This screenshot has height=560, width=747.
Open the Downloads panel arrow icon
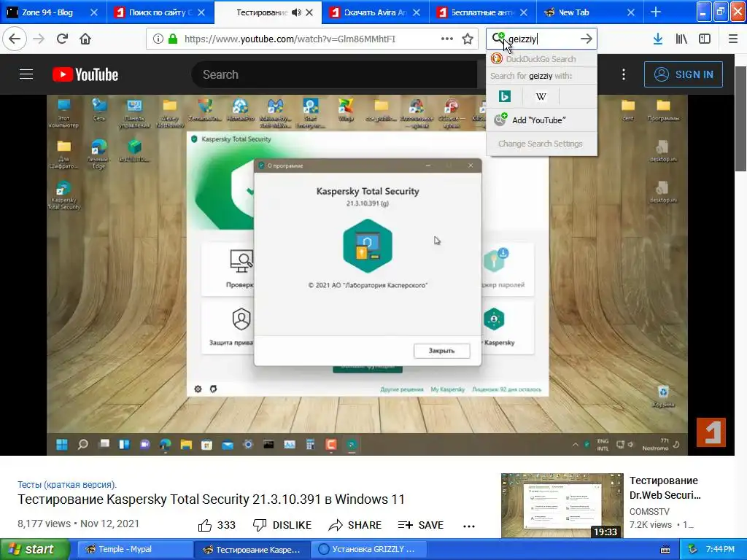[658, 39]
